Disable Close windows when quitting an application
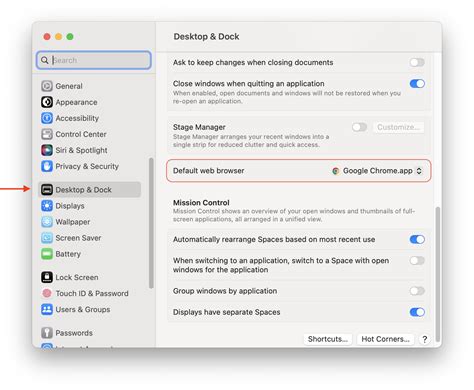Screen dimensions: 474x390 pos(417,84)
